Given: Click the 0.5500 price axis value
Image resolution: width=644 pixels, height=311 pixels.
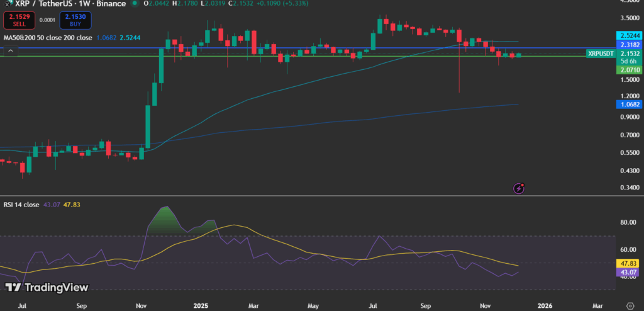Looking at the screenshot, I should (630, 152).
